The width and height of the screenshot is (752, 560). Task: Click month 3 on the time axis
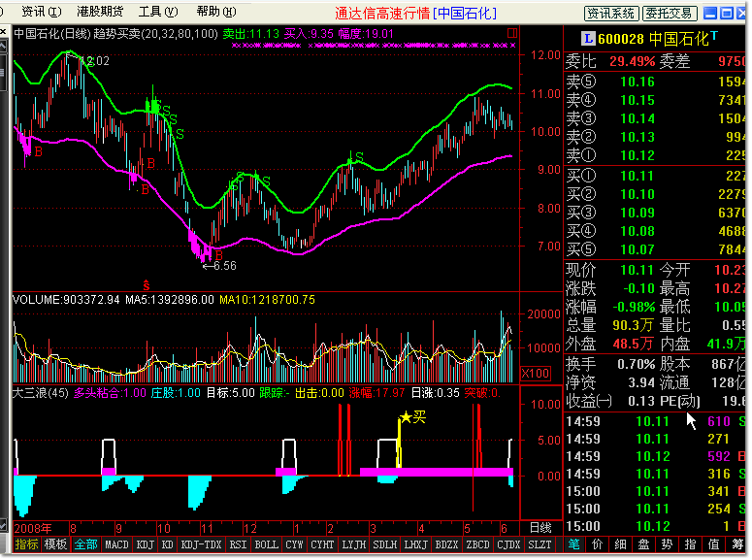click(373, 528)
